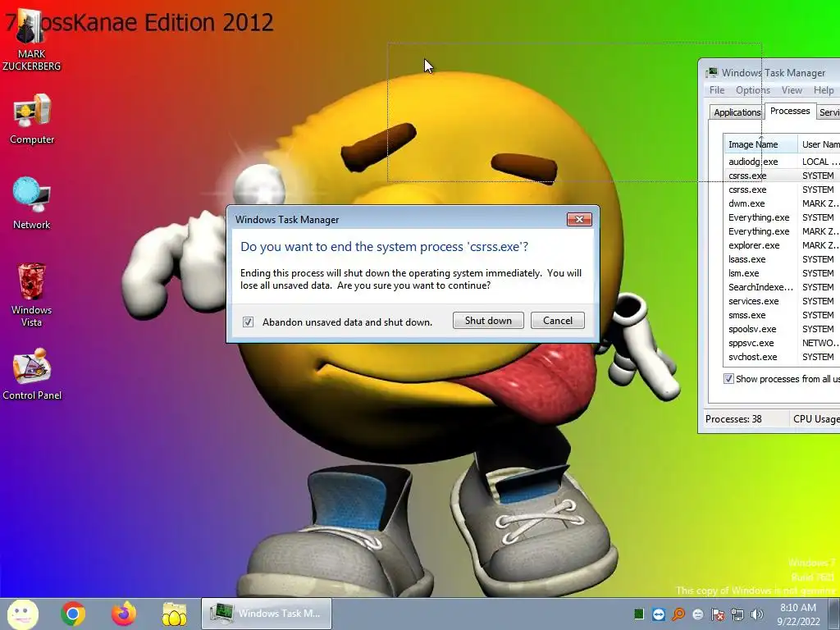Open the eggs folder taskbar icon
Screen dimensions: 840x630
pyautogui.click(x=175, y=614)
